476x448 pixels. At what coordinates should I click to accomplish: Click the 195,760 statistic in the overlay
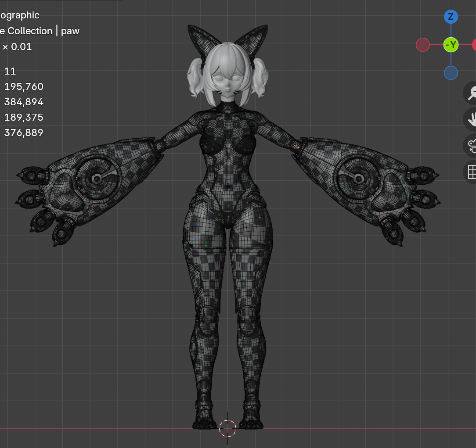pyautogui.click(x=24, y=86)
